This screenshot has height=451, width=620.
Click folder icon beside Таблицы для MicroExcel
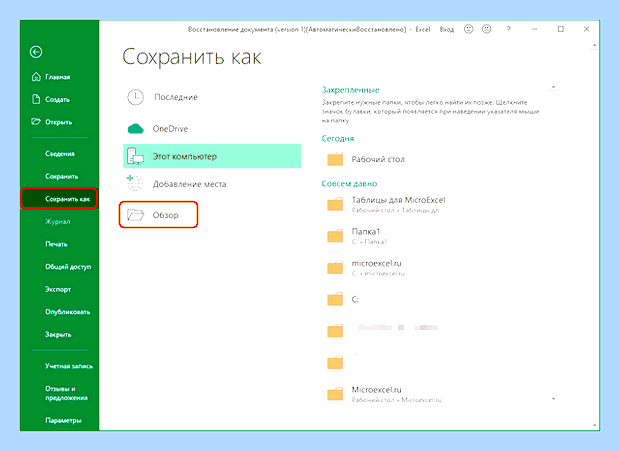pos(335,204)
